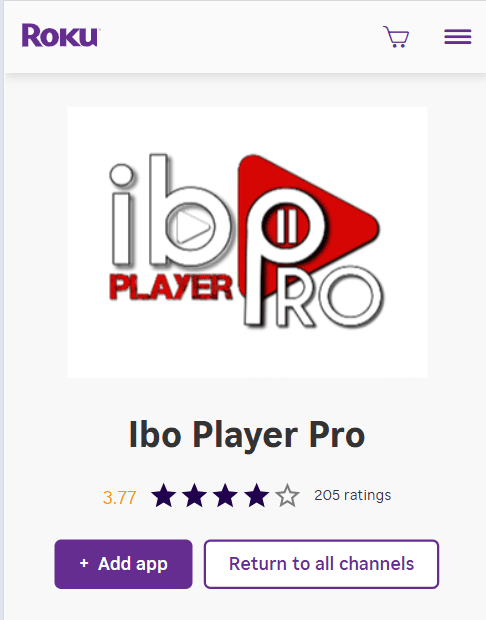486x620 pixels.
Task: Click the plus sign on Add app
Action: click(x=84, y=563)
